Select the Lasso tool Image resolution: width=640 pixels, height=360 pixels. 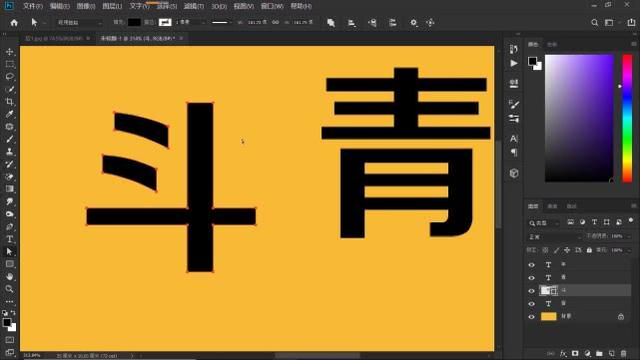10,77
